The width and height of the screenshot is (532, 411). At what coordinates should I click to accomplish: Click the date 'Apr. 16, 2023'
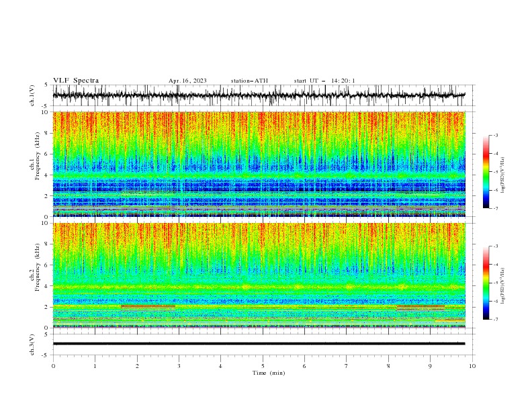click(x=187, y=81)
